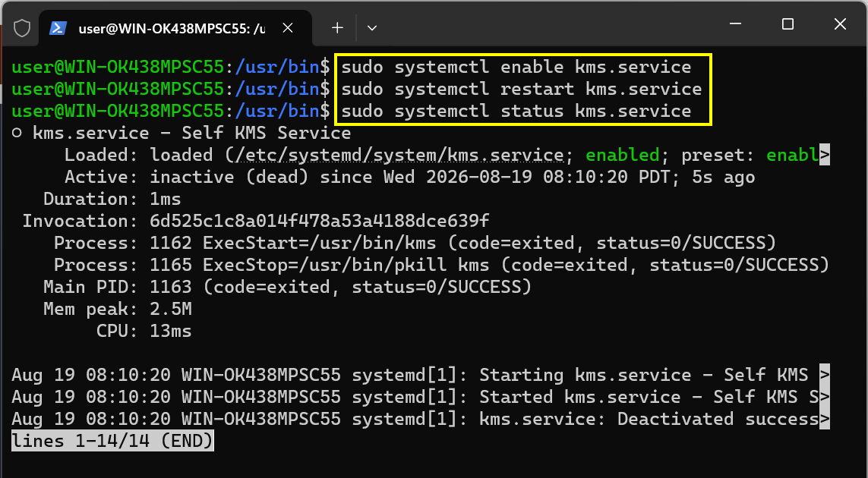Select the user@WIN-OK438MPSC55 terminal tab
The image size is (868, 478).
pos(175,28)
